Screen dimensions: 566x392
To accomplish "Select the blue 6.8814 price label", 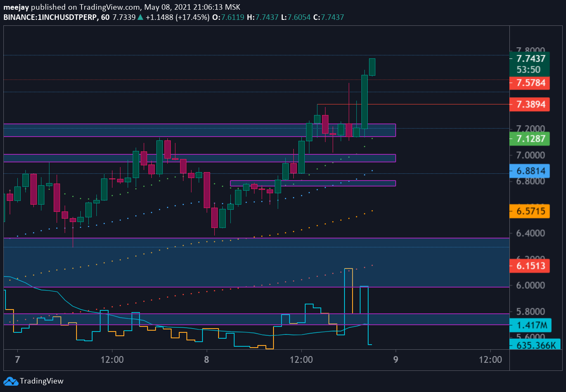I will point(530,171).
